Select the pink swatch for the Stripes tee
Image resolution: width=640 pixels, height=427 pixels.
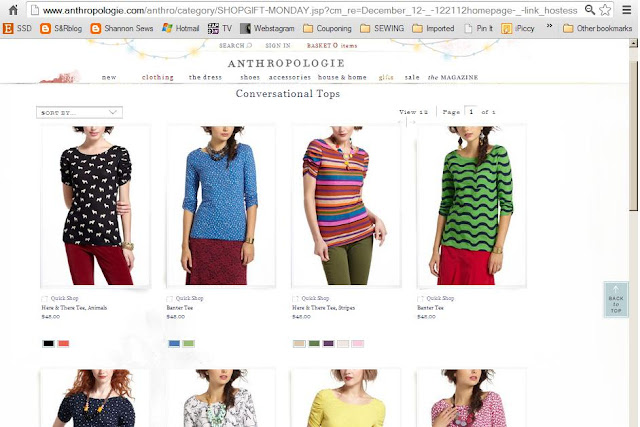pyautogui.click(x=358, y=344)
